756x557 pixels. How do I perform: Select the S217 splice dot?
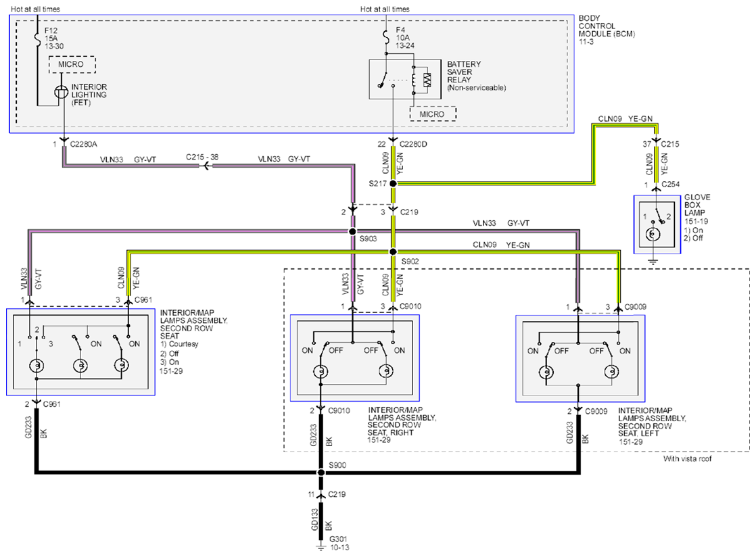[x=393, y=184]
